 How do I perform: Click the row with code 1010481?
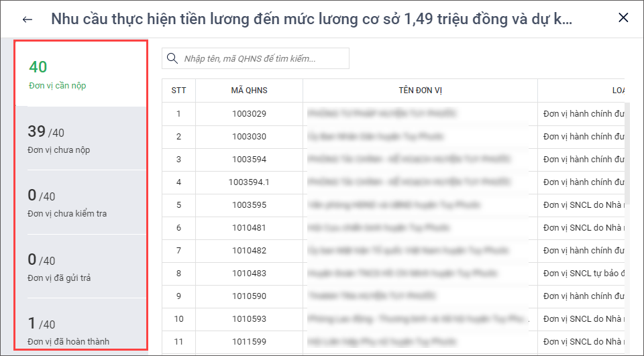pyautogui.click(x=249, y=228)
